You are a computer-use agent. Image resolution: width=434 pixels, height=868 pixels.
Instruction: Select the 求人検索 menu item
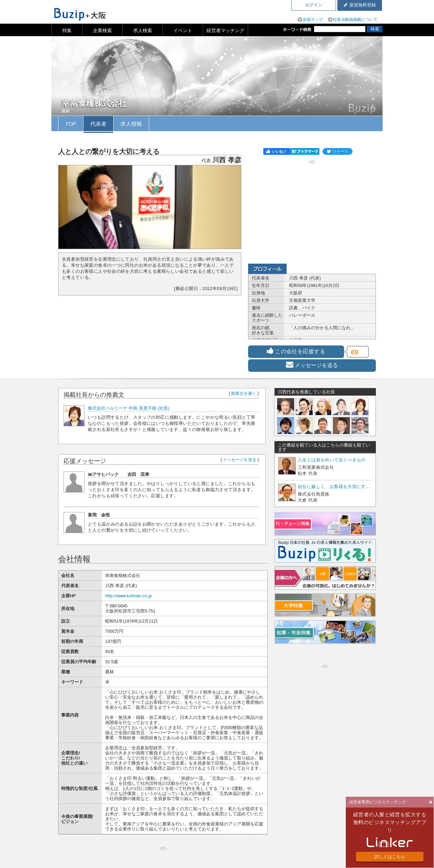coord(142,30)
